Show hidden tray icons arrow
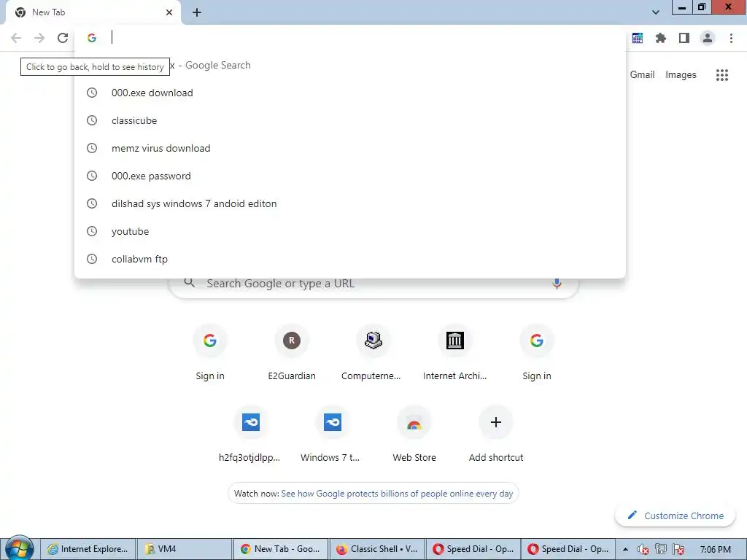 coord(625,549)
